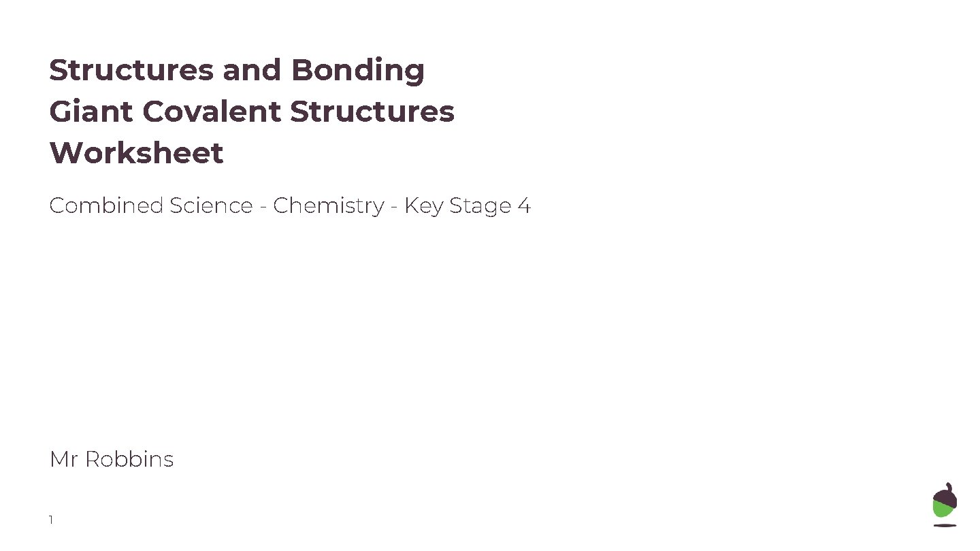The image size is (980, 551).
Task: Click the author name 'Mr Robbins'
Action: 112,460
